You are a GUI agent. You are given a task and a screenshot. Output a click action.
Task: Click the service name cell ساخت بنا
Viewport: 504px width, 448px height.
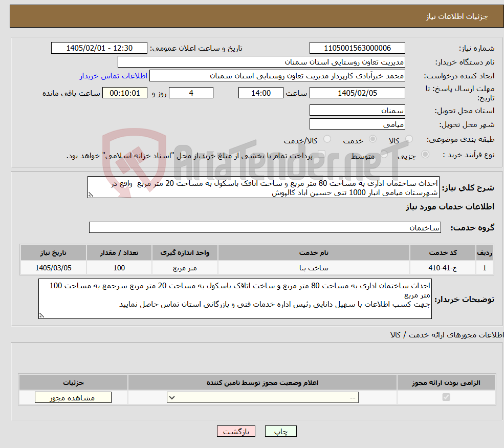point(314,268)
